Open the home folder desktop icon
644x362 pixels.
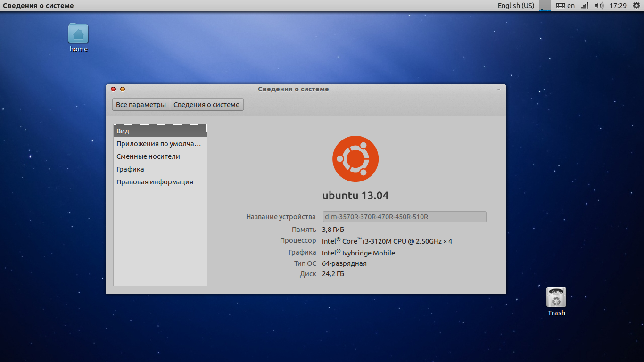click(x=78, y=34)
